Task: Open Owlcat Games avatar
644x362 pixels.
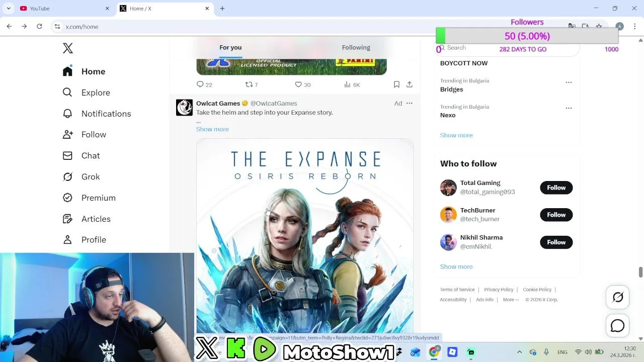Action: 184,108
